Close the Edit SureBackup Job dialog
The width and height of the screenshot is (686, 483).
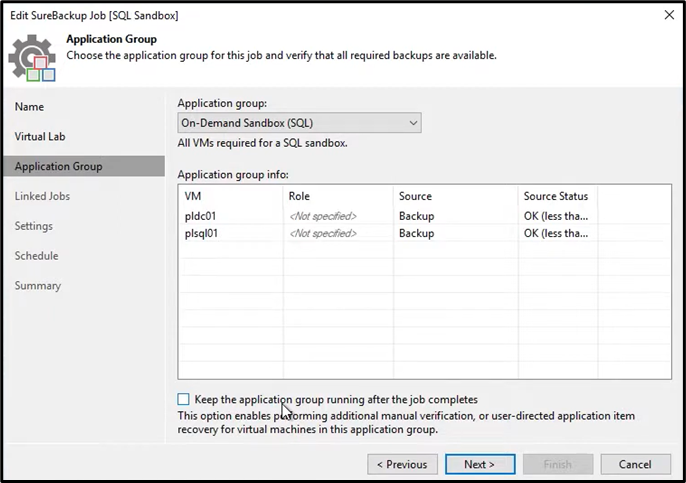669,15
